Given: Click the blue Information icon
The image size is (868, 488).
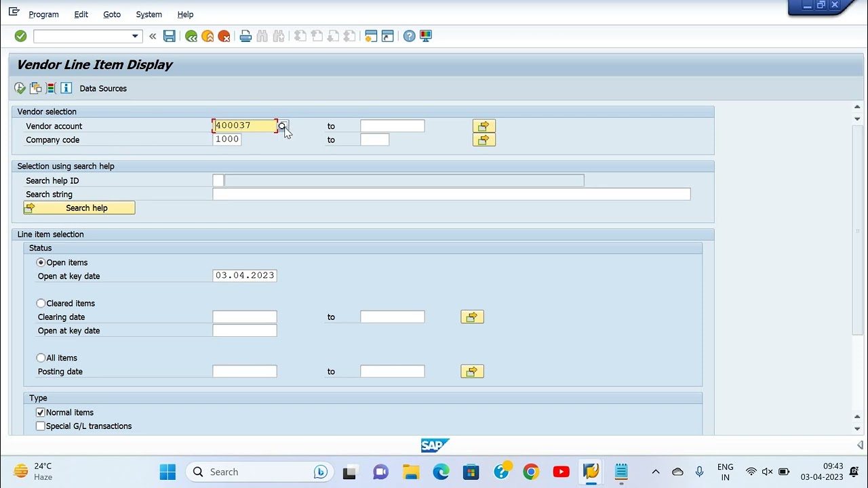Looking at the screenshot, I should point(66,88).
